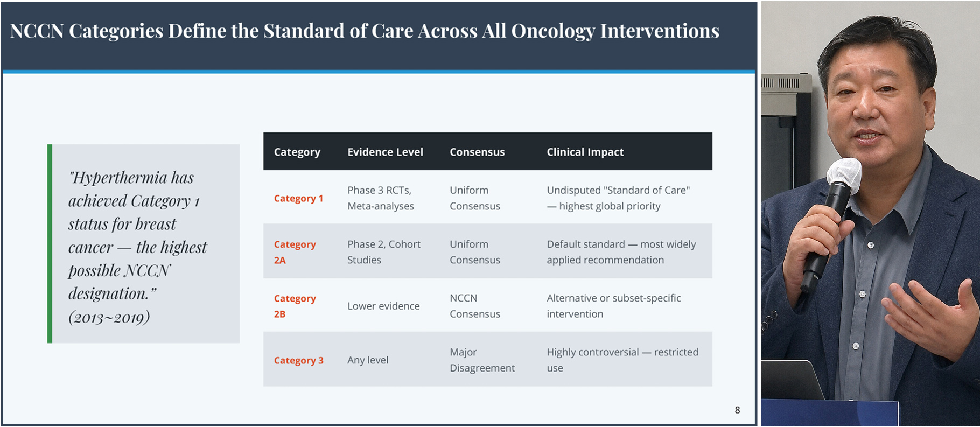The image size is (980, 427).
Task: Click the Consensus column header
Action: coord(477,152)
